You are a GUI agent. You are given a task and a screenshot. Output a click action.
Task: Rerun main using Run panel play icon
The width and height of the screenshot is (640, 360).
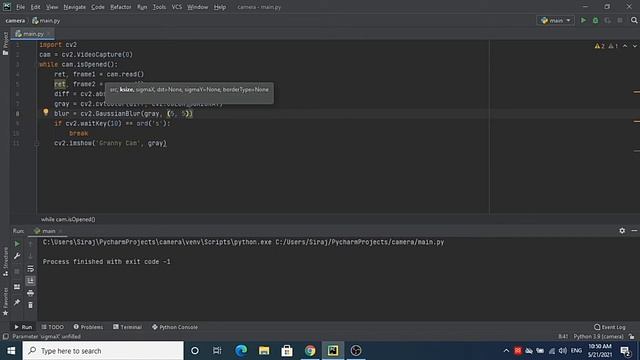(x=17, y=244)
